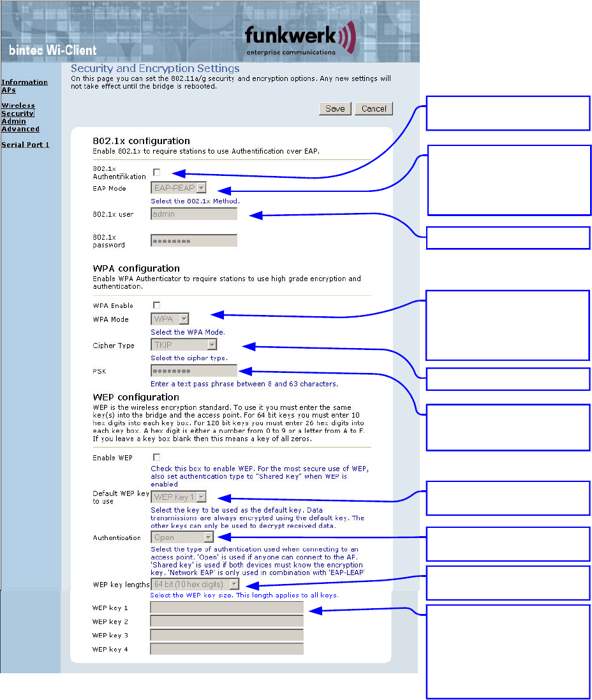
Task: Open the Default WEP key dropdown
Action: 179,497
